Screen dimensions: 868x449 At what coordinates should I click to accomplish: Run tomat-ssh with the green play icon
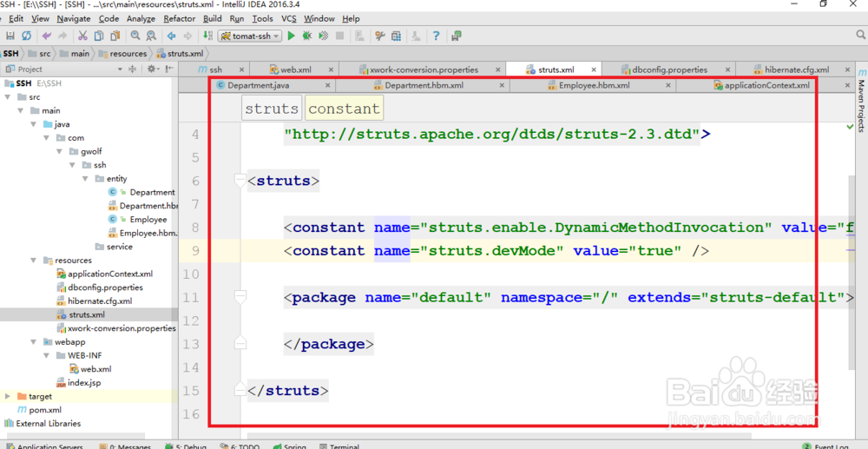(x=291, y=36)
